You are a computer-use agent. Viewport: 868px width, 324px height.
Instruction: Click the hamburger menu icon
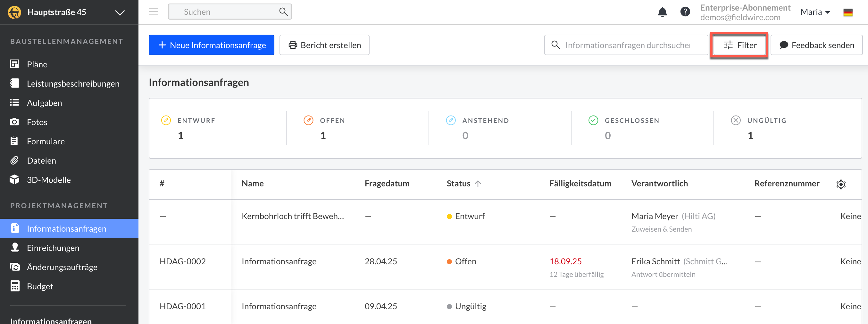coord(154,12)
